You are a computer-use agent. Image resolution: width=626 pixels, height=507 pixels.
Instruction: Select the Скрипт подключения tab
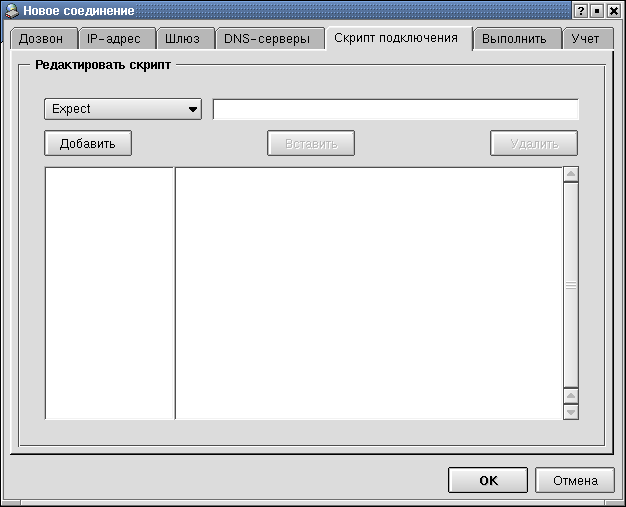(x=396, y=38)
